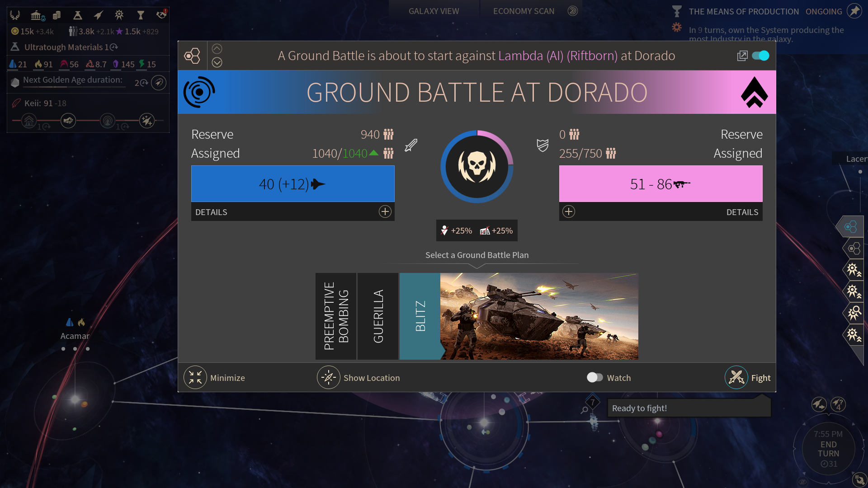Viewport: 868px width, 488px height.
Task: Toggle the Watch battle switch
Action: pos(594,377)
